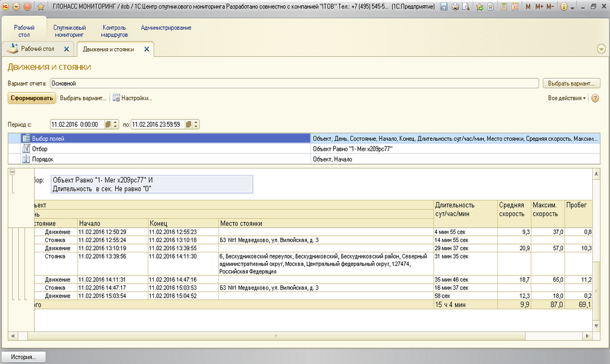This screenshot has width=610, height=364.
Task: Open the help question mark icon
Action: [595, 98]
